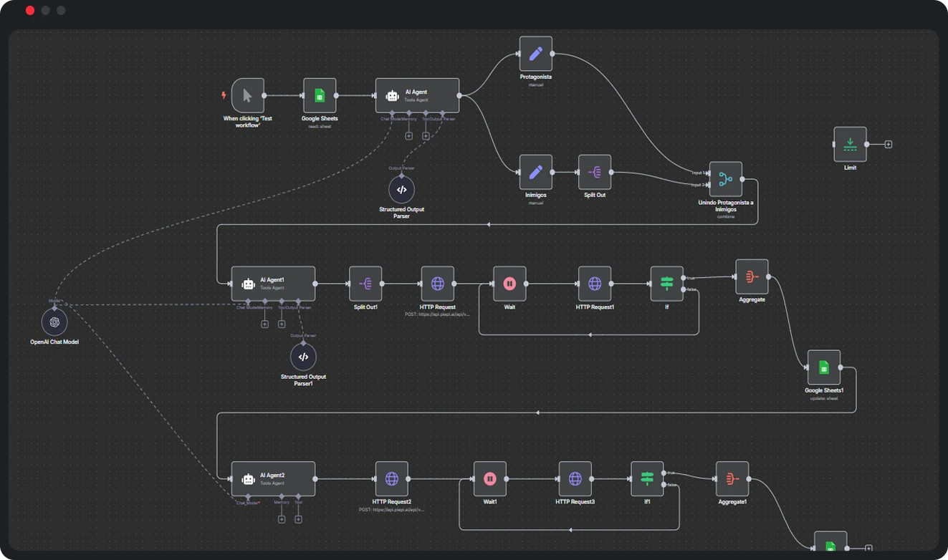Select the Unindo Protagonista a Inimigos merge node
This screenshot has width=948, height=560.
coord(726,179)
